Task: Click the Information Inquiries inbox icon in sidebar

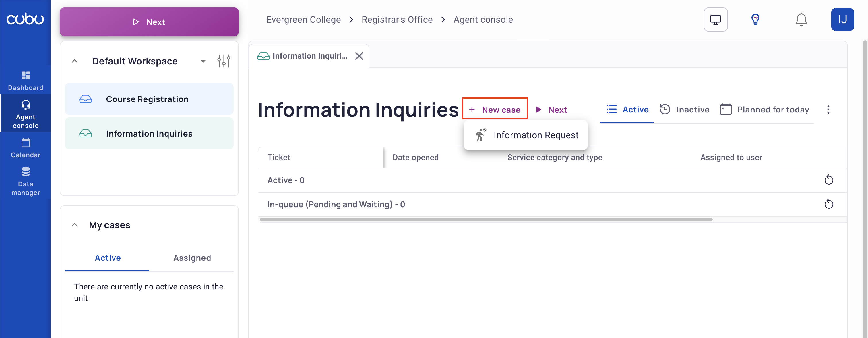Action: (85, 134)
